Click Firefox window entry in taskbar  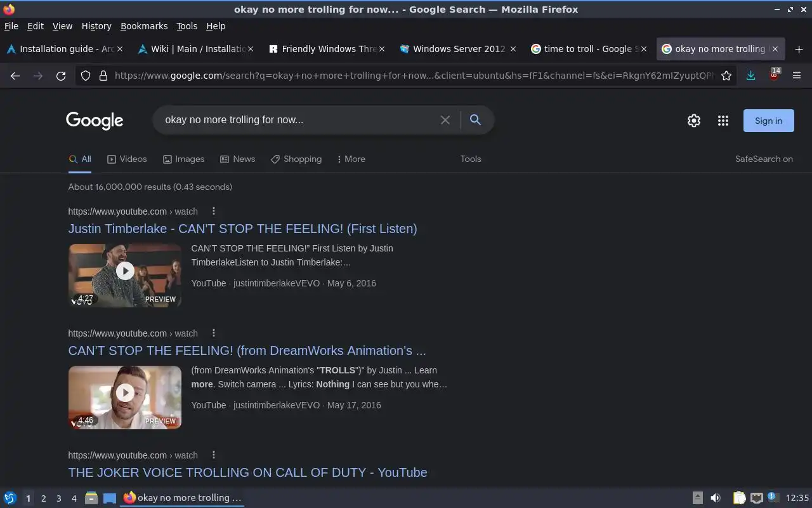183,498
